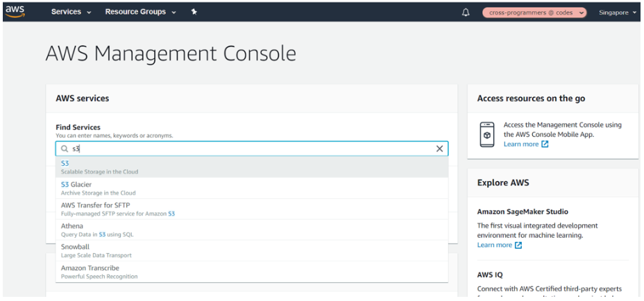Open the notifications bell icon

[x=466, y=12]
